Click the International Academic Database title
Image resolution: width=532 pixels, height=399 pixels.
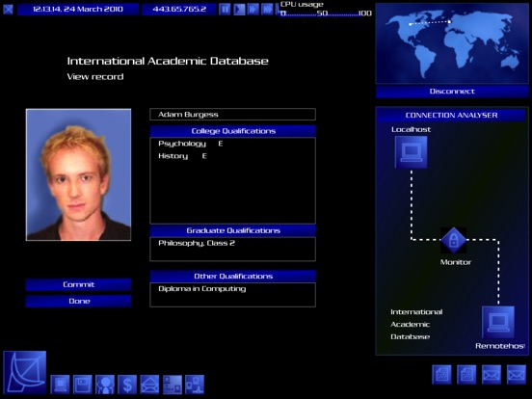point(168,61)
